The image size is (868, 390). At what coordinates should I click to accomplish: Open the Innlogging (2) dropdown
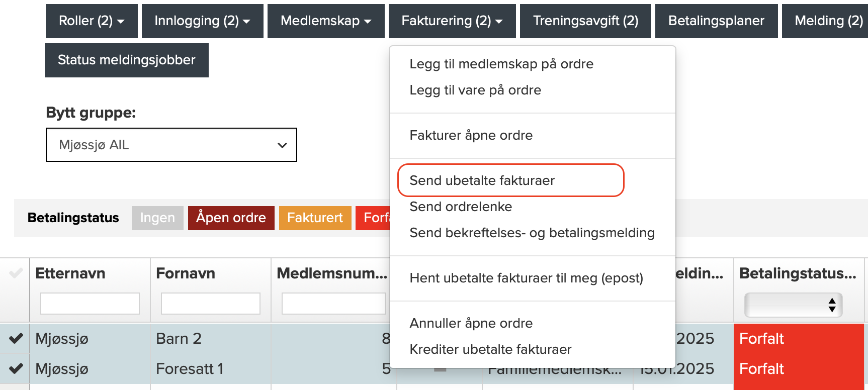pyautogui.click(x=203, y=21)
